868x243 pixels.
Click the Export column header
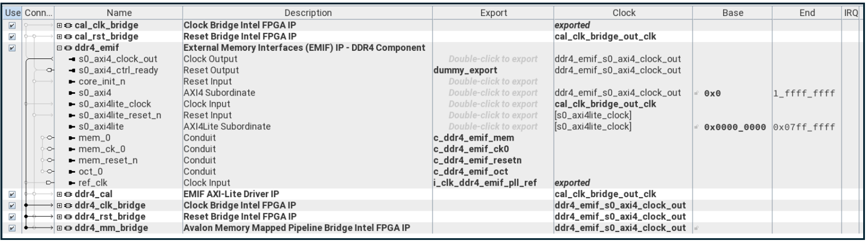(x=493, y=13)
